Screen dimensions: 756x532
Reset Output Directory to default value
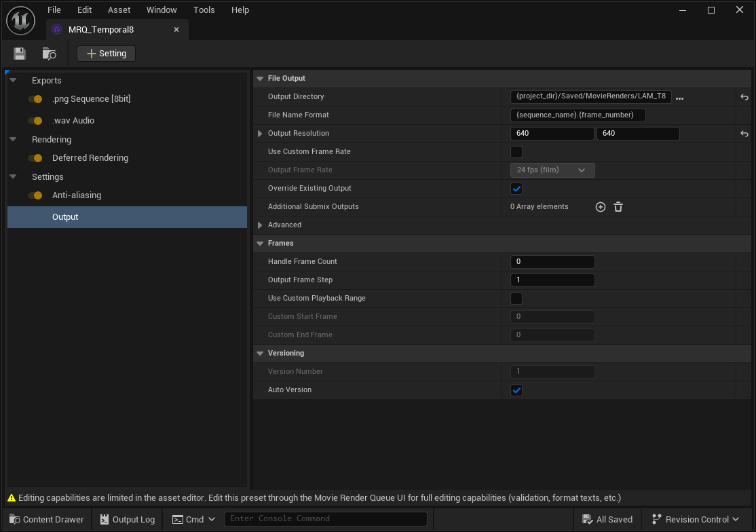pyautogui.click(x=744, y=97)
